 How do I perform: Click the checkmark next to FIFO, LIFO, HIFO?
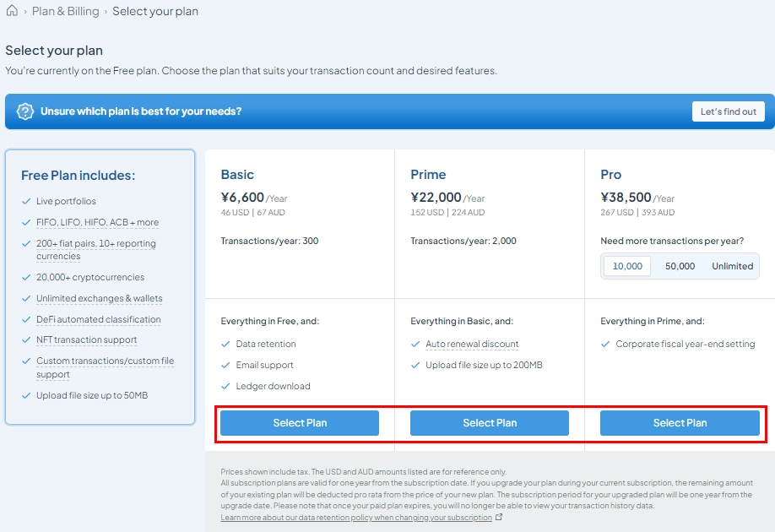pyautogui.click(x=26, y=222)
